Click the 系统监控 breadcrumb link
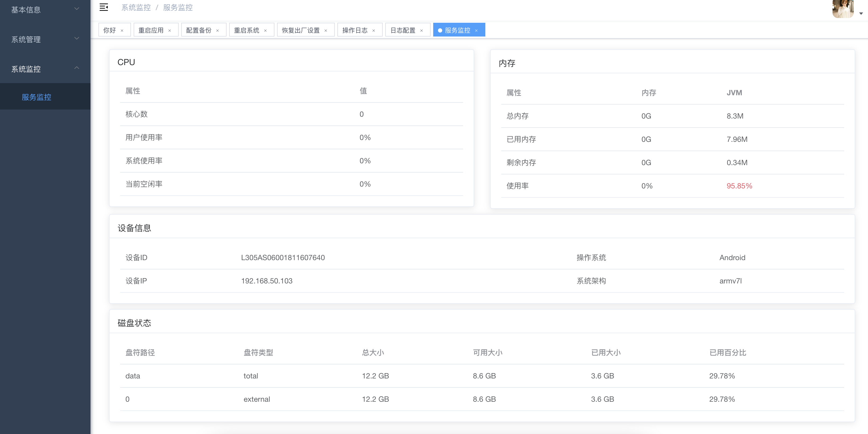868x434 pixels. [x=136, y=7]
